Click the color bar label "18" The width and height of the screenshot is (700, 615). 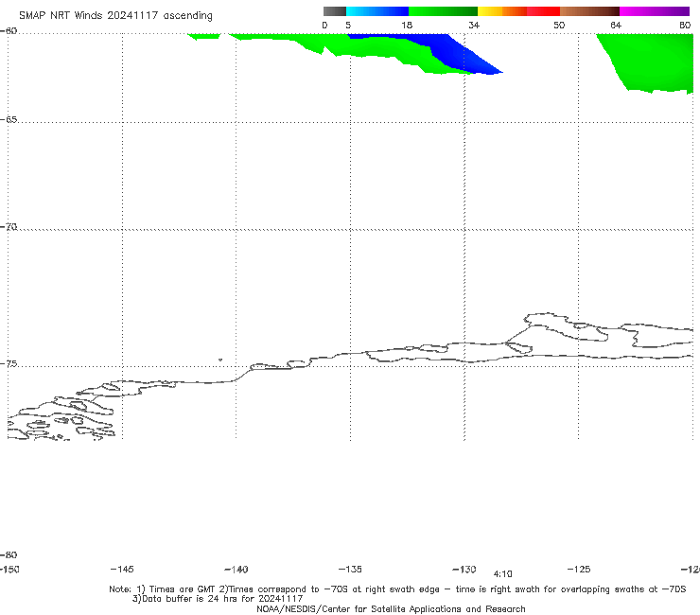coord(407,26)
